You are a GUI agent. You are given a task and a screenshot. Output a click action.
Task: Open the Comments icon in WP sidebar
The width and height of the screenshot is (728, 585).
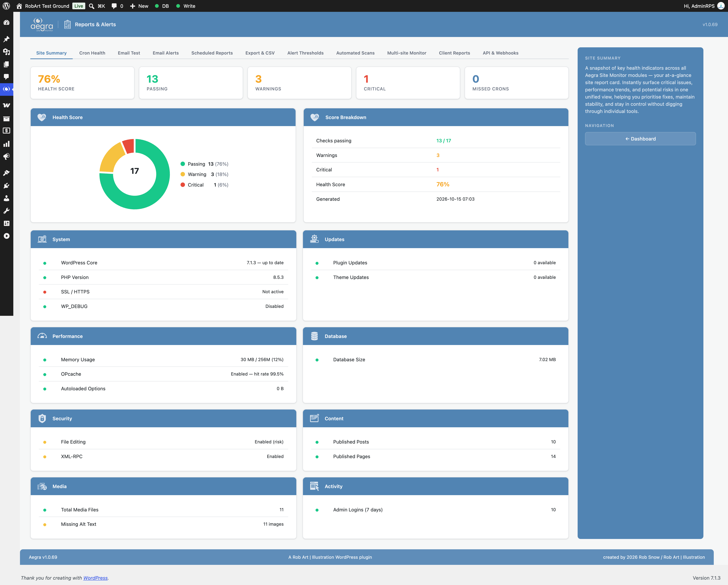tap(6, 77)
